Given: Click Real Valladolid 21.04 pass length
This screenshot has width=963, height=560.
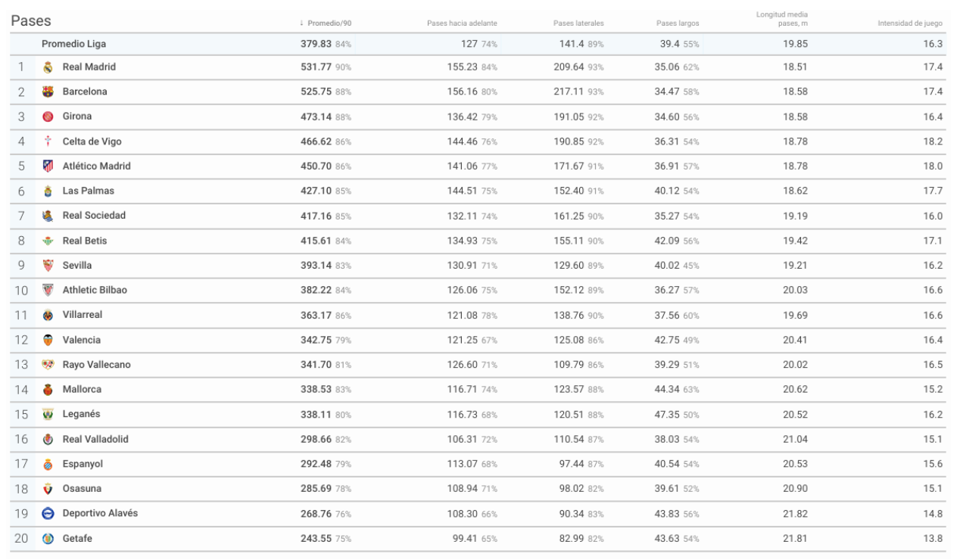Looking at the screenshot, I should coord(796,439).
